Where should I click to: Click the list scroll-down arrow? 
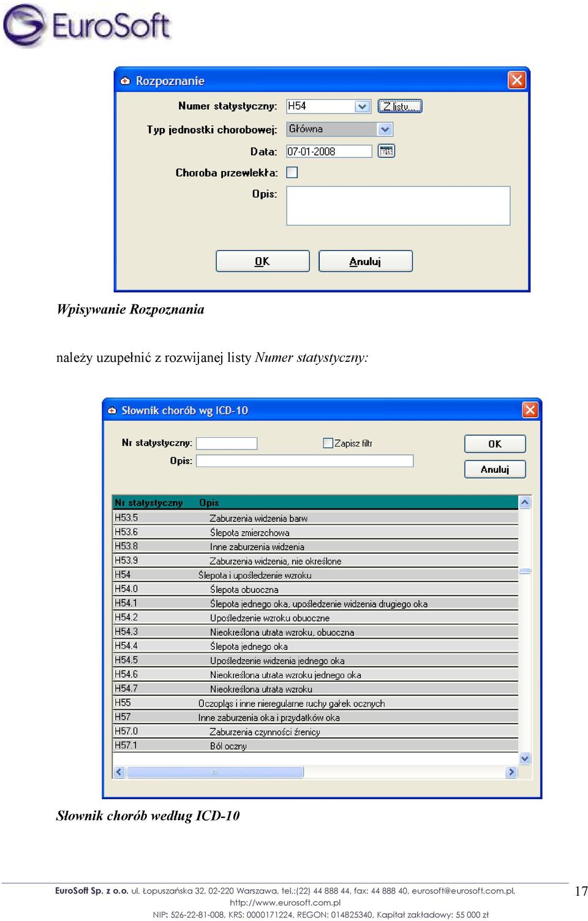(525, 758)
